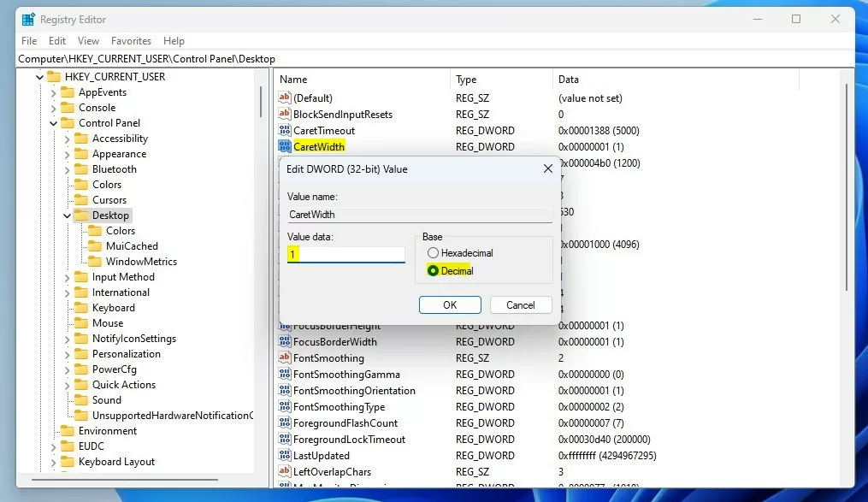Click the data value 0xffffffff (4294967295)
868x502 pixels.
coord(607,456)
